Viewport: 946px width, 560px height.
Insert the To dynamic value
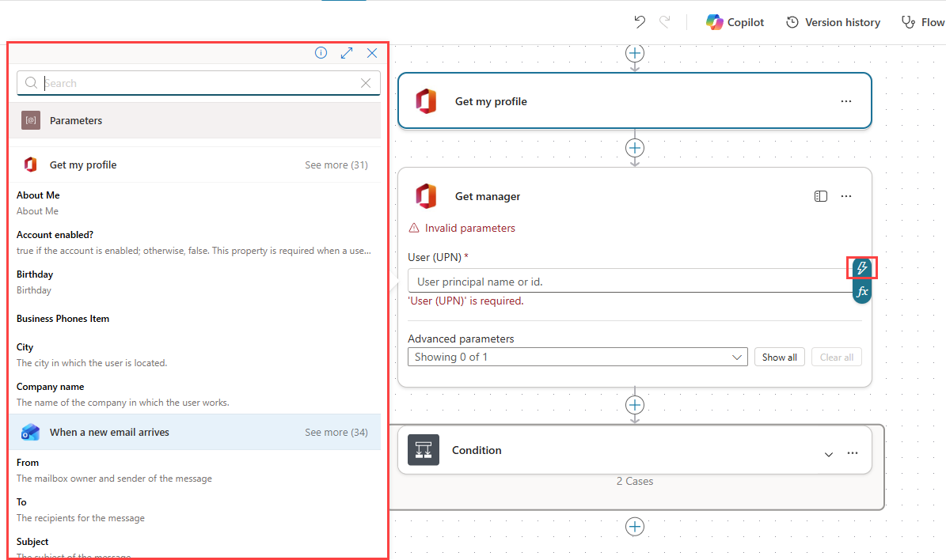coord(195,510)
